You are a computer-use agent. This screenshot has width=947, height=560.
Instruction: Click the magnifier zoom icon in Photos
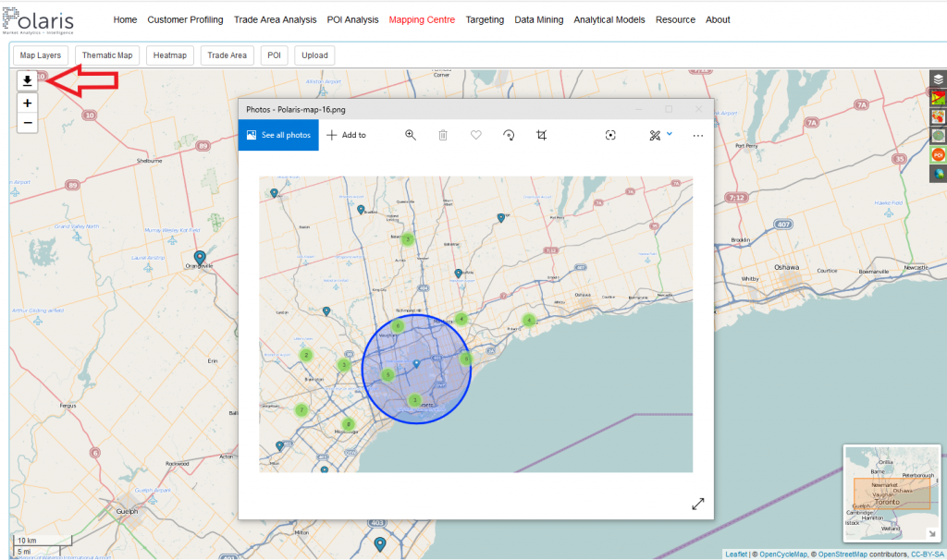[411, 135]
